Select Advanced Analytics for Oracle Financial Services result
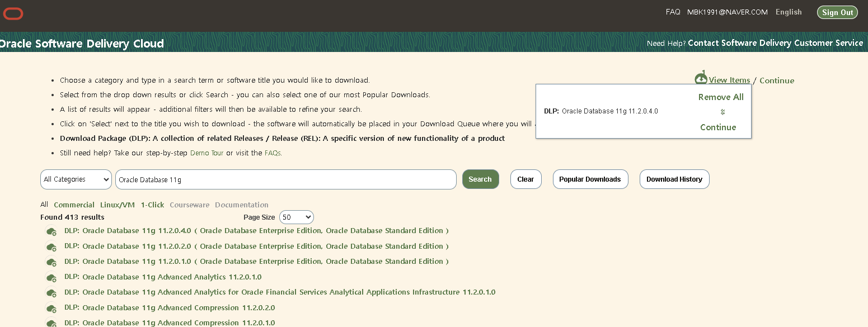The height and width of the screenshot is (327, 868). tap(280, 292)
